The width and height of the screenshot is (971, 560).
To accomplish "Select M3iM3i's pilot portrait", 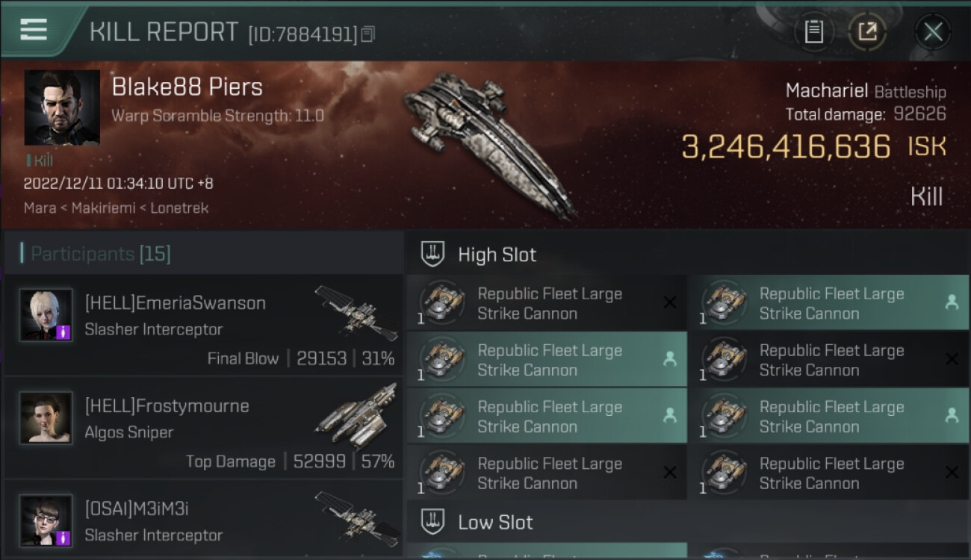I will point(46,520).
